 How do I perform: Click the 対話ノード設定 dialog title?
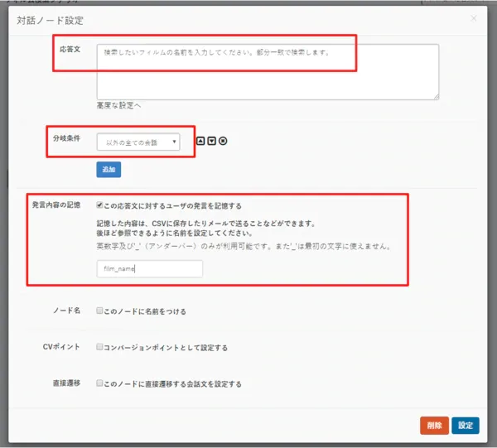(x=50, y=19)
